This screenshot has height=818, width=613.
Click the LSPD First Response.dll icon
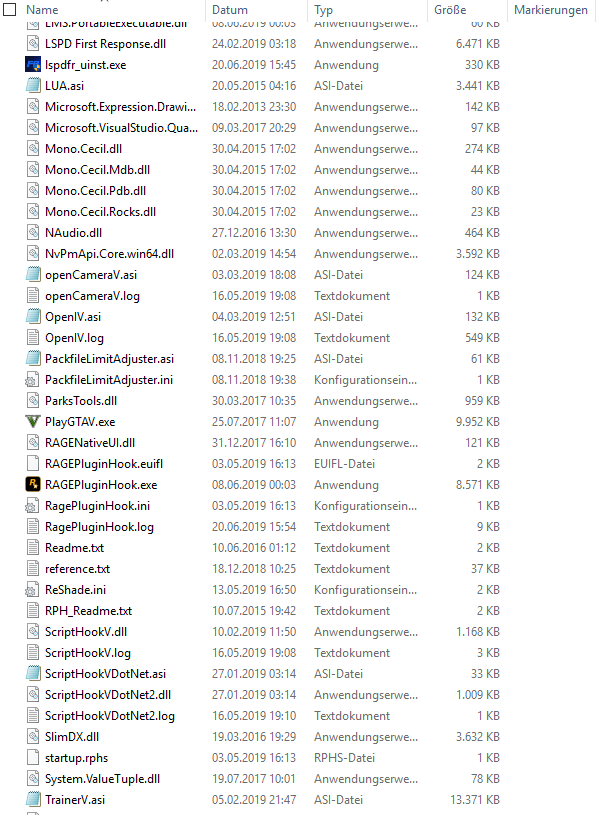[33, 44]
